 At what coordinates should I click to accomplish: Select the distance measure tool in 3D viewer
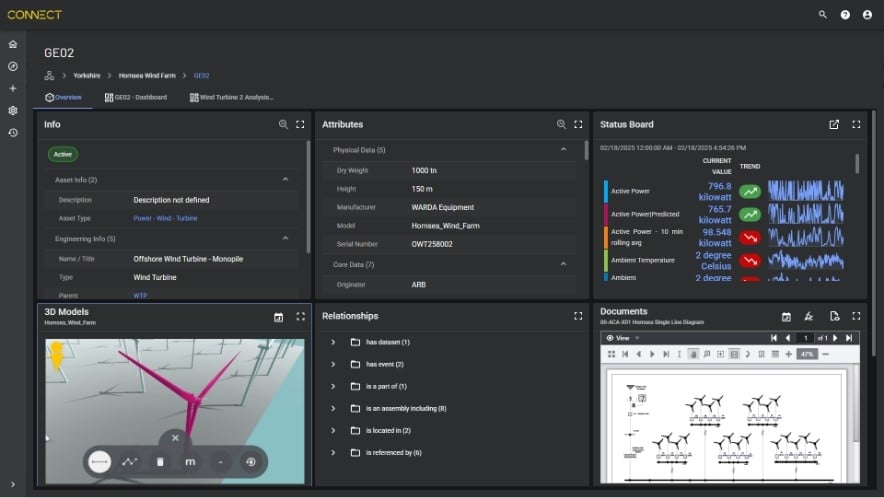coord(100,462)
